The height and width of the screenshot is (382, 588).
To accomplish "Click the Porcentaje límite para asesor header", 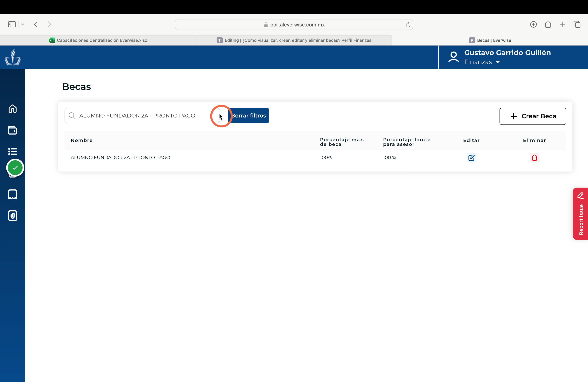I will click(407, 142).
